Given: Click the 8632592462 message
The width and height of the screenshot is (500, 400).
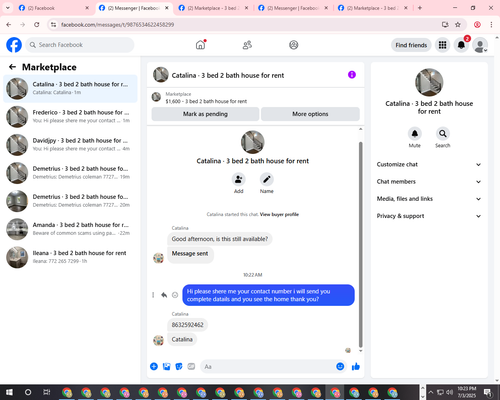Looking at the screenshot, I should (187, 325).
